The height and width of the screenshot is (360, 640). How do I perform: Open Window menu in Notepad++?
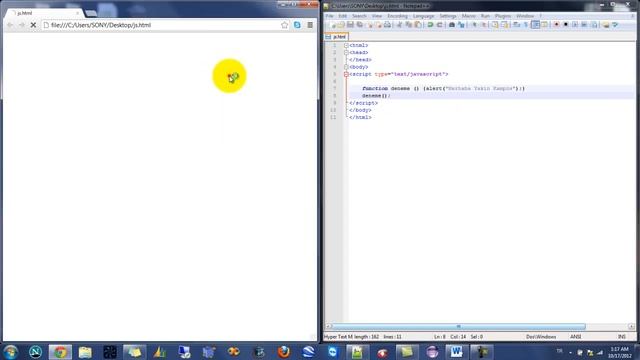(525, 16)
